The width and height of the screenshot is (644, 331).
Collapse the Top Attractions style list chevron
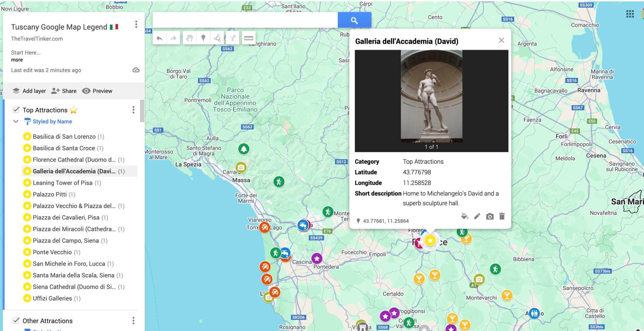(x=16, y=121)
